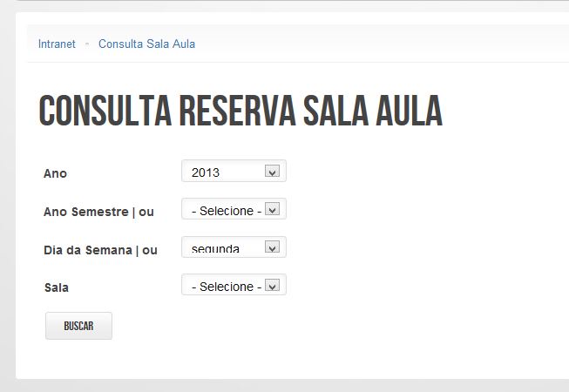Screen dimensions: 569x392
Task: Click the Ano Semestre | ou label
Action: click(x=98, y=212)
